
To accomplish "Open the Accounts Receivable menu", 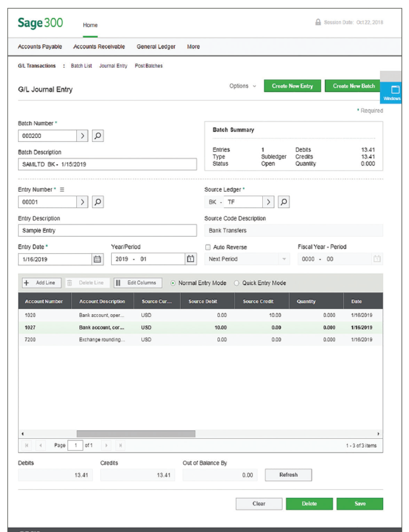I will point(99,47).
